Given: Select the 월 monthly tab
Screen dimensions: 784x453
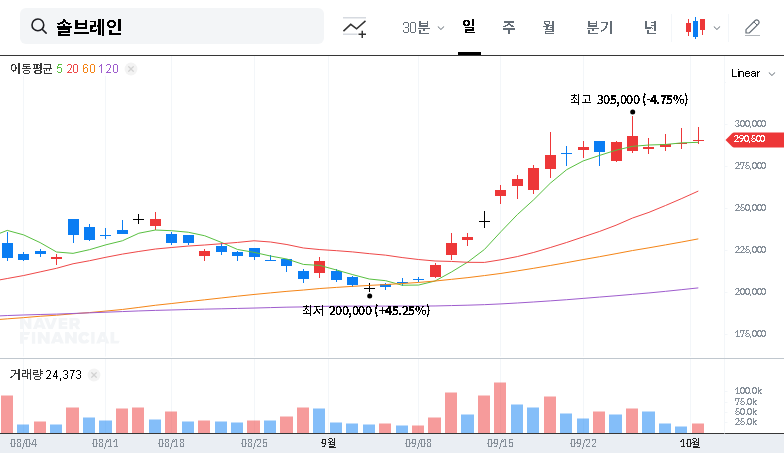Looking at the screenshot, I should point(549,28).
